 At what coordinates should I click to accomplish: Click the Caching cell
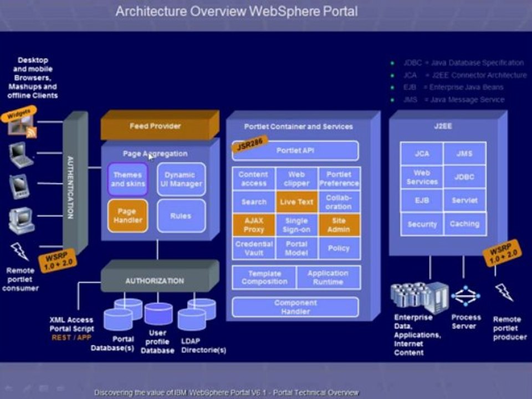[464, 224]
